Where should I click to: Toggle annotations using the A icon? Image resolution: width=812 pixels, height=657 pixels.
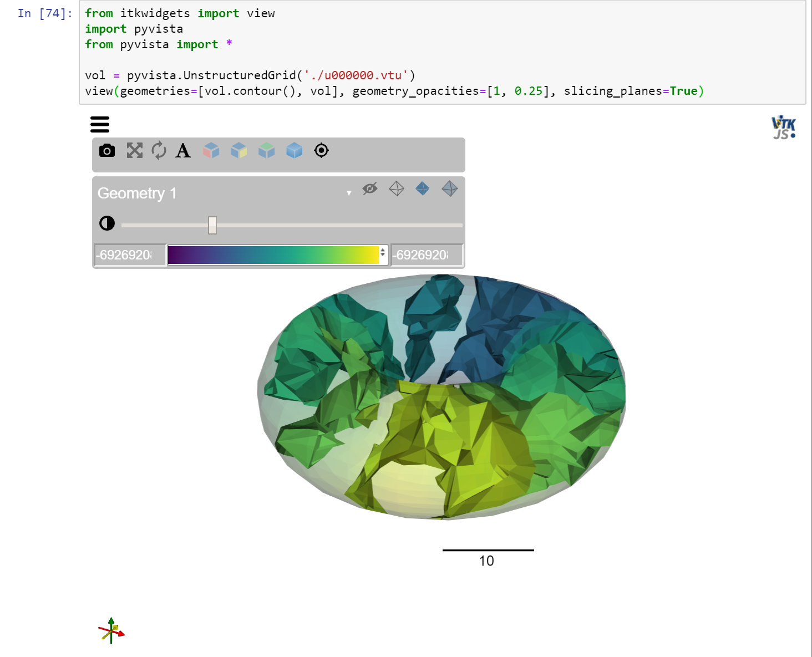pos(183,150)
